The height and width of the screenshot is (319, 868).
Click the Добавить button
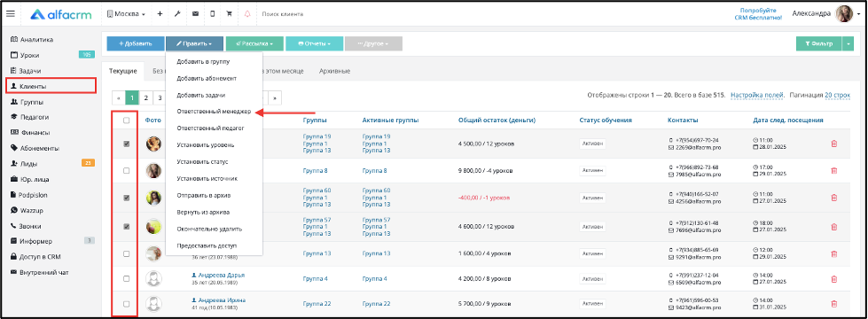[x=136, y=43]
